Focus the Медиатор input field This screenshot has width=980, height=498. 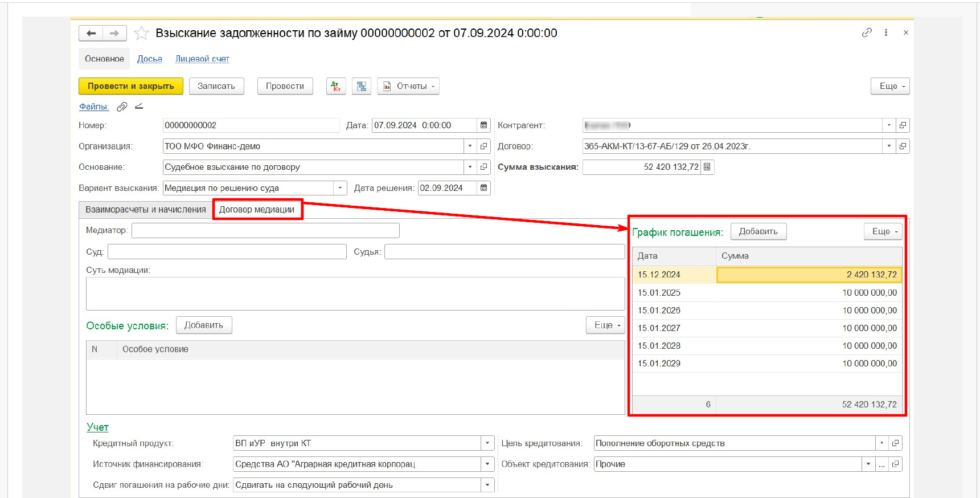(x=265, y=230)
